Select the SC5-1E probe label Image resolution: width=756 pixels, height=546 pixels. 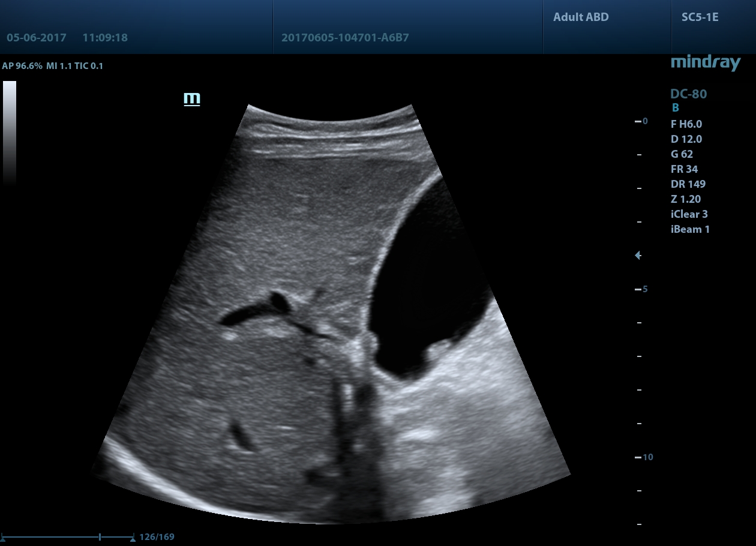pos(700,17)
